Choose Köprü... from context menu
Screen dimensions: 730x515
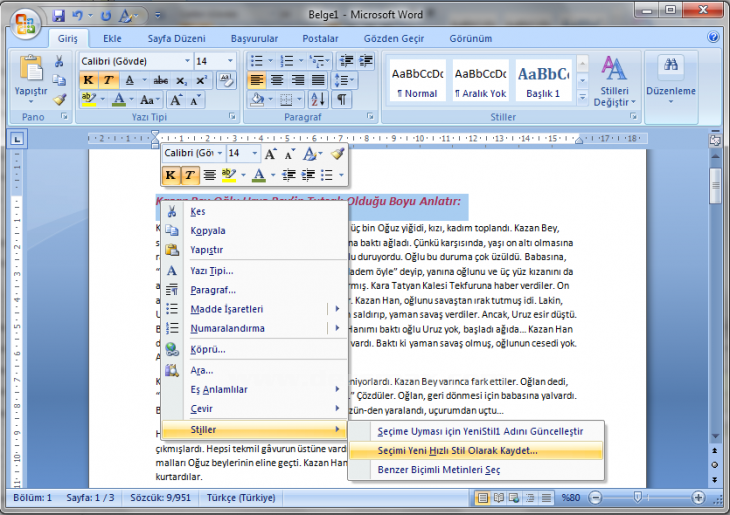point(254,349)
